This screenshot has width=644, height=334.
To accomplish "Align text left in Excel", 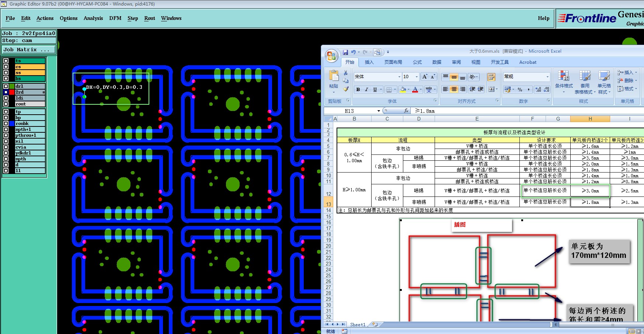I will (446, 89).
